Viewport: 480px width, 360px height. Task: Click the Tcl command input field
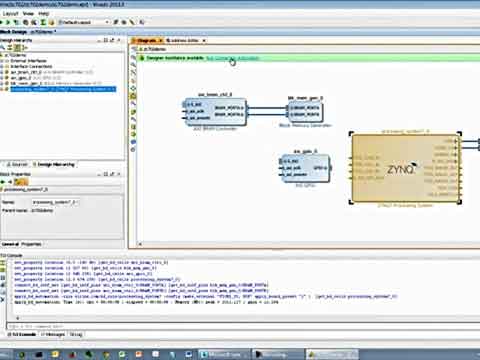coord(243,326)
